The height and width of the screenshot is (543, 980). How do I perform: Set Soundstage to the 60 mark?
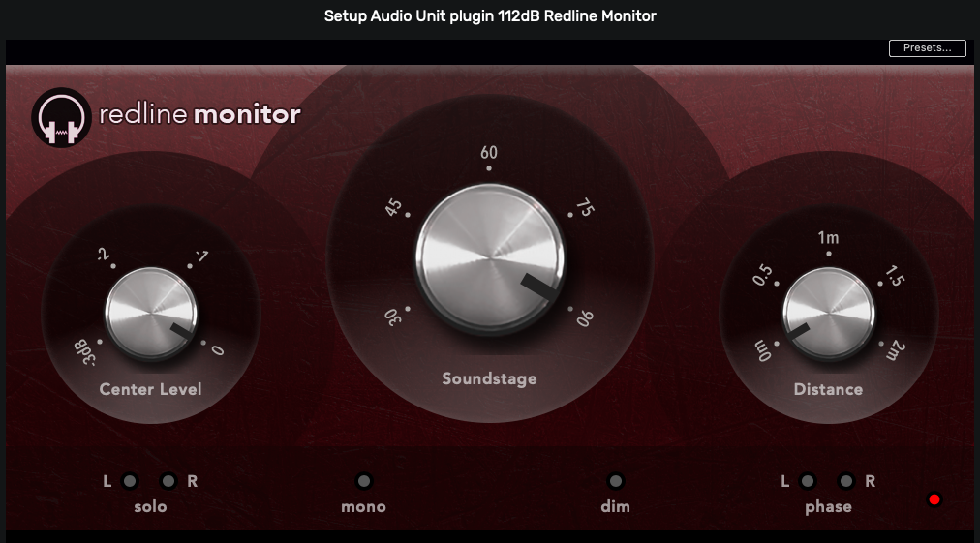489,153
